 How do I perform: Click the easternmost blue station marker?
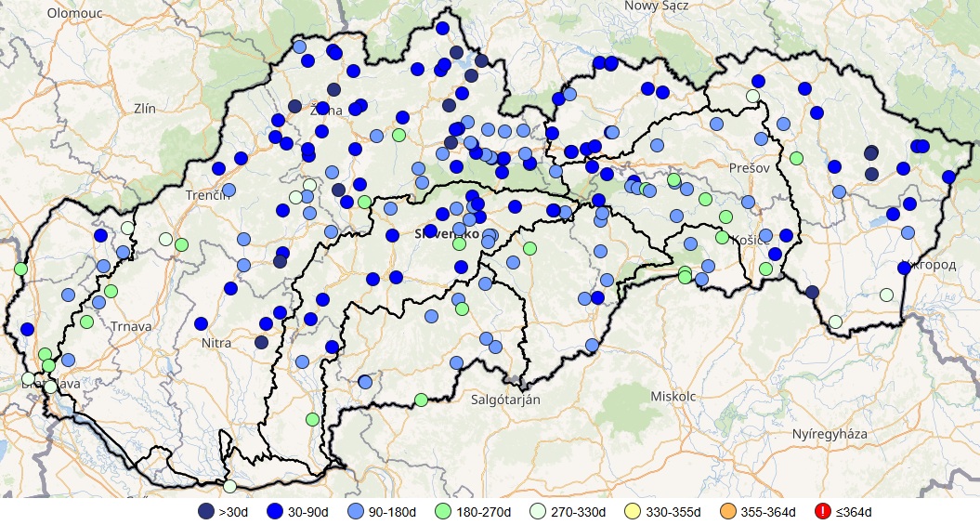coord(948,177)
